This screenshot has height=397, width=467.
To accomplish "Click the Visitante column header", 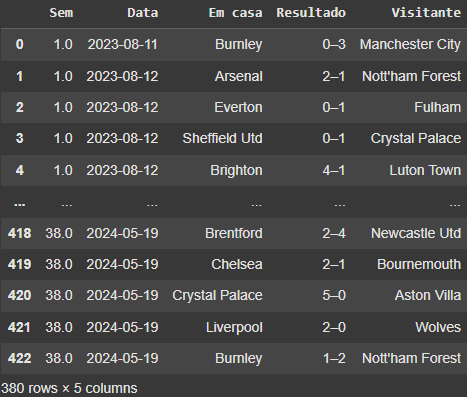I will click(426, 13).
